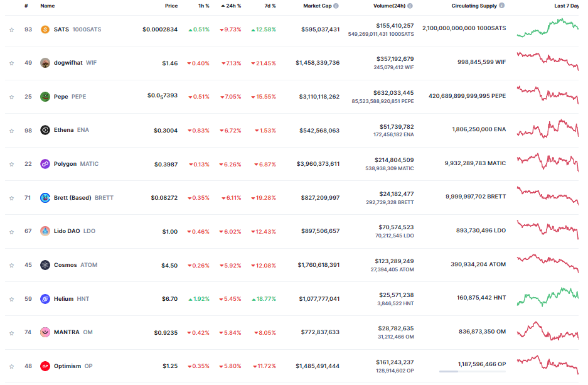The height and width of the screenshot is (385, 588).
Task: Open the Cosmos coin page link
Action: (75, 264)
